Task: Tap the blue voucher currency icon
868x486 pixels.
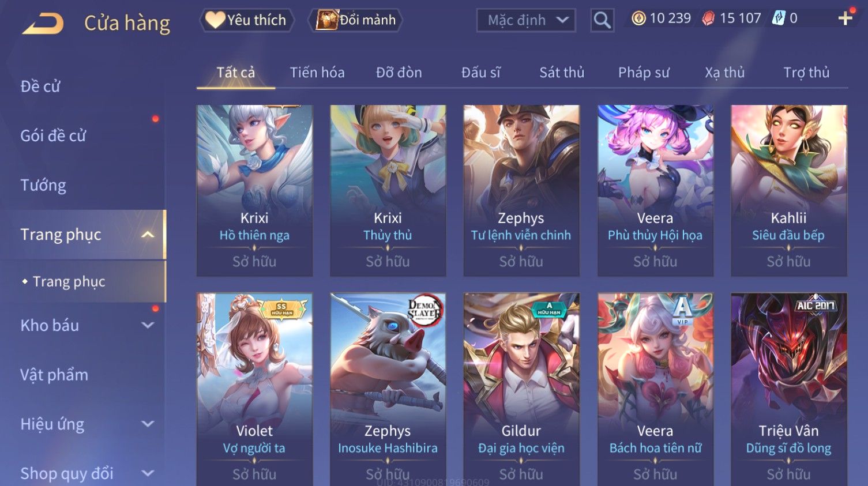Action: point(778,18)
